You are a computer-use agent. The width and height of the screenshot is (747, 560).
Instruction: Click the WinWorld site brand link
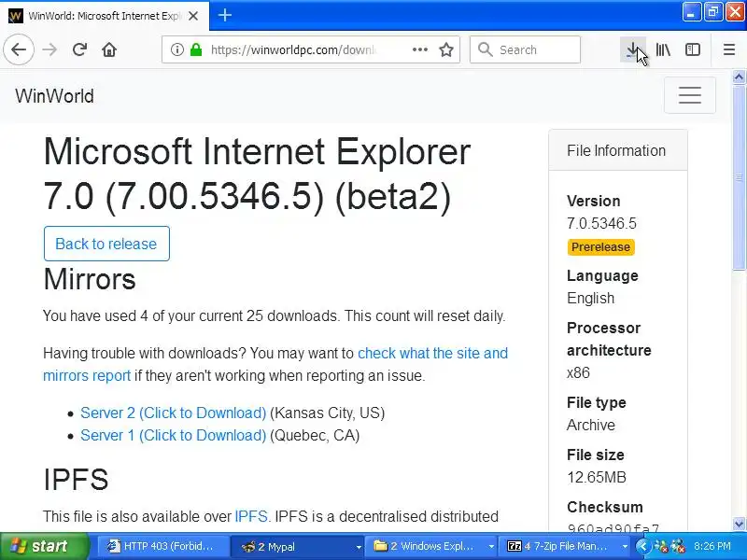click(x=54, y=96)
